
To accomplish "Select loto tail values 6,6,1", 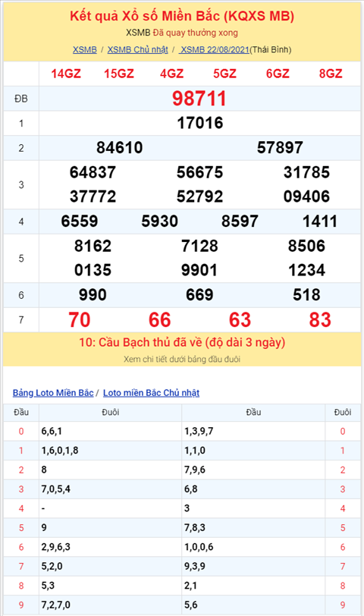I will coord(52,432).
